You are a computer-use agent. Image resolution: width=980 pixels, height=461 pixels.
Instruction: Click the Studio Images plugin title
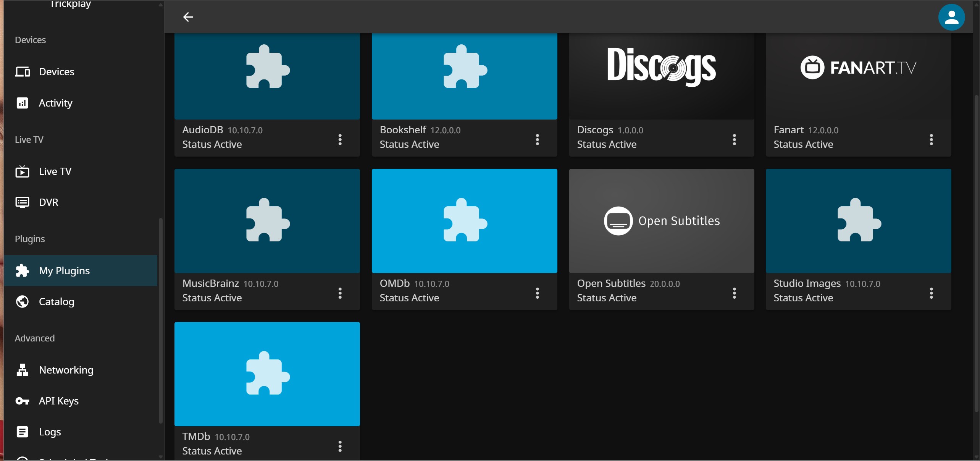[807, 283]
